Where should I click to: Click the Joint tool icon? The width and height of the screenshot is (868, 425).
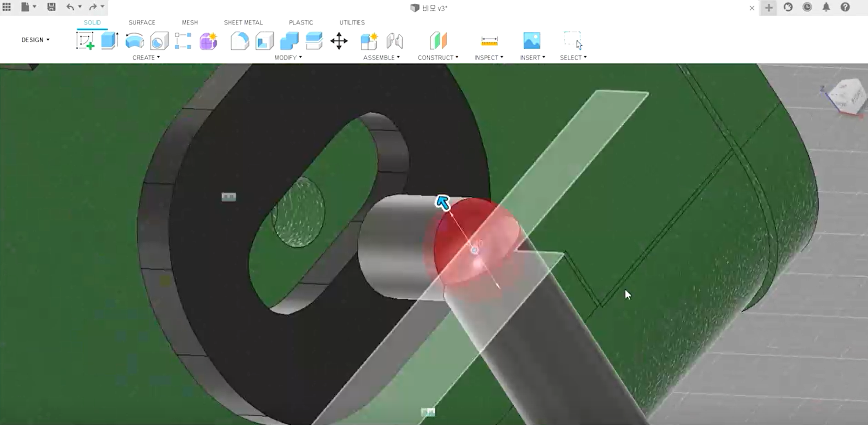click(394, 41)
